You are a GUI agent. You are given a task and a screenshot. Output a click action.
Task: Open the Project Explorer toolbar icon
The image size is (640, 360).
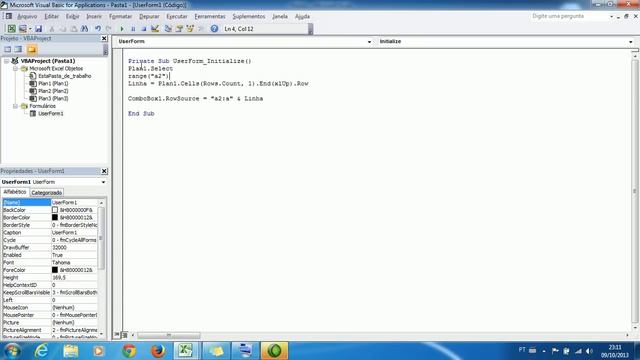168,29
